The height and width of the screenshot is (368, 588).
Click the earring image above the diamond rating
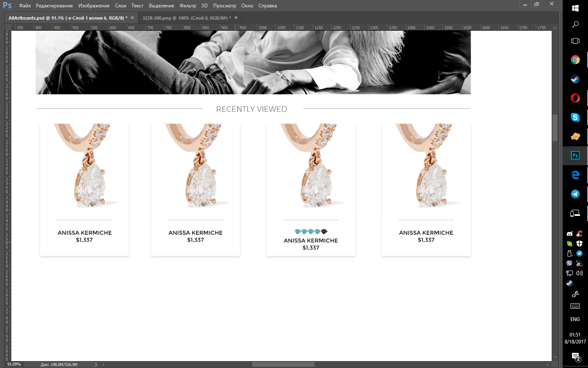(311, 166)
